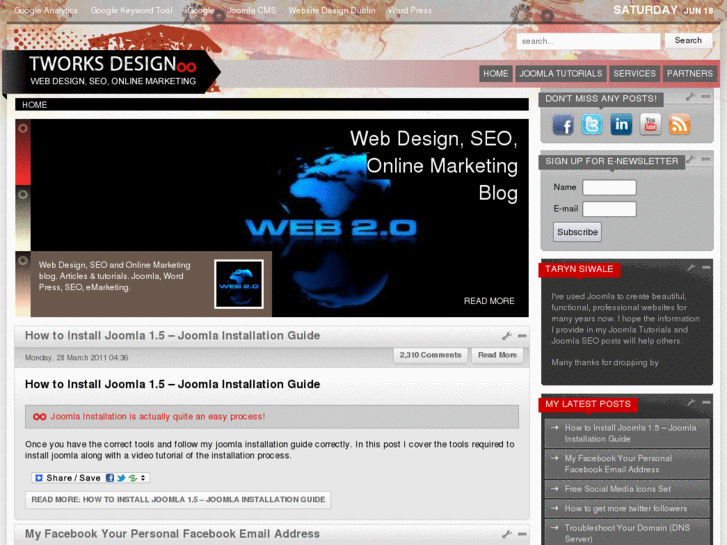The image size is (727, 545).
Task: Collapse the Sign Up For E-Newsletter module
Action: pyautogui.click(x=706, y=160)
